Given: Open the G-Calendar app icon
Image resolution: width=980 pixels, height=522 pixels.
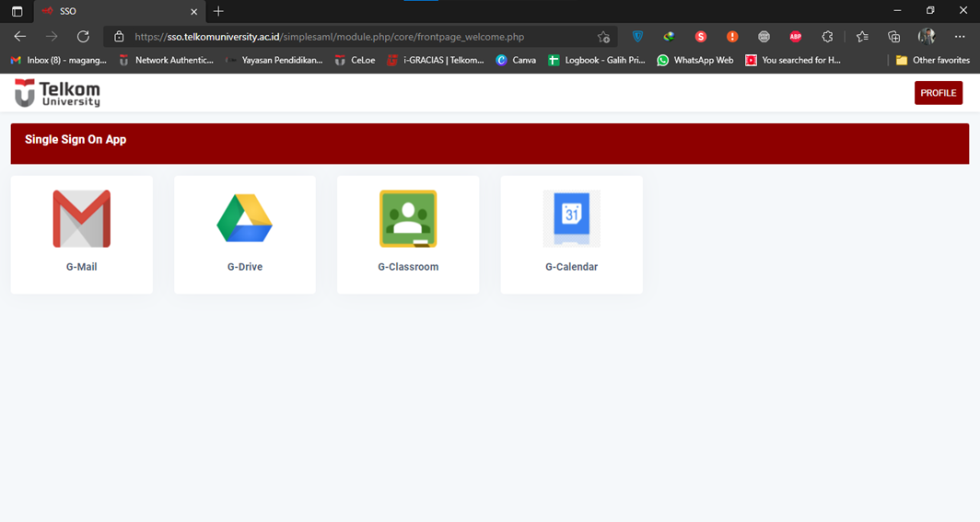Looking at the screenshot, I should pos(571,218).
